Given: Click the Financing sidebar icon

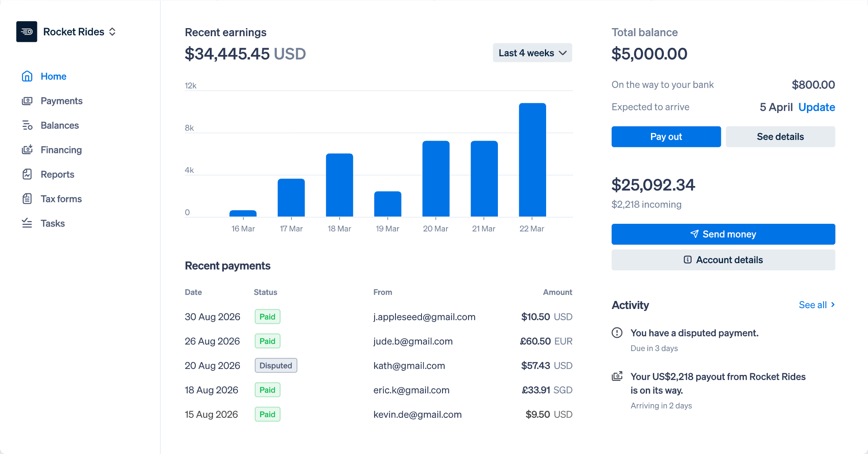Looking at the screenshot, I should (x=27, y=150).
